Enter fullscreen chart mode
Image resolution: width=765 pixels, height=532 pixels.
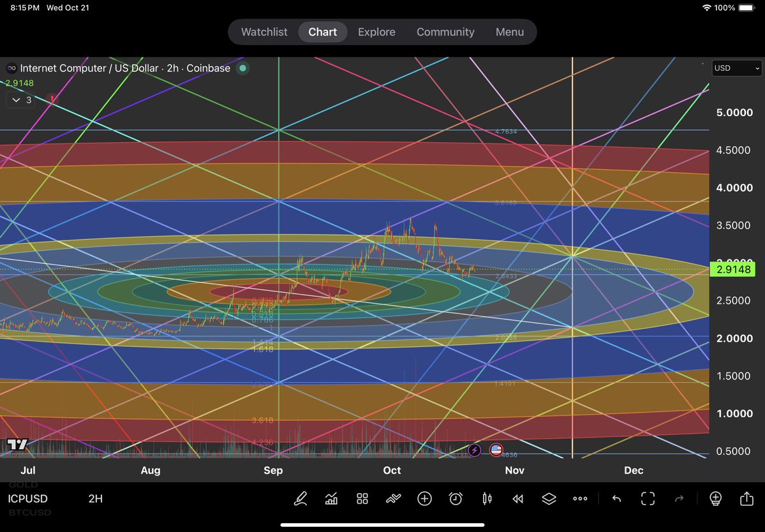click(648, 498)
